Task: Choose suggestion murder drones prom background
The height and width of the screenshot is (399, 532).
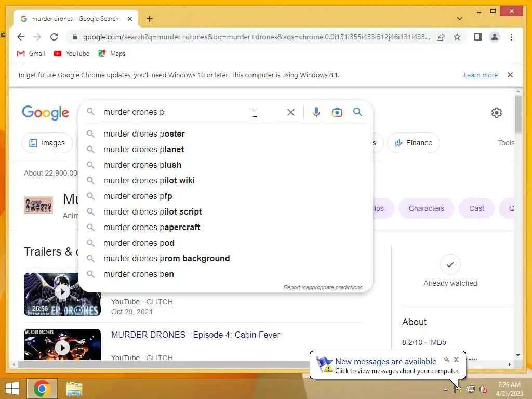Action: point(225,259)
